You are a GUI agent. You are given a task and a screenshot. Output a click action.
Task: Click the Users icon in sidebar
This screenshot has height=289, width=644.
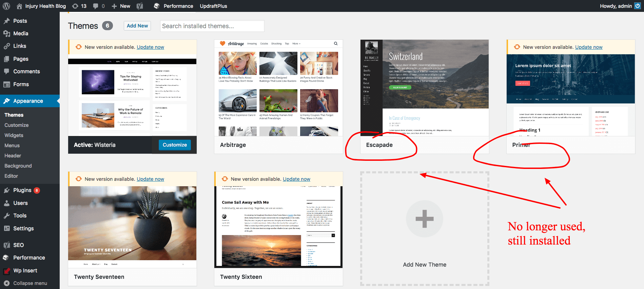(x=6, y=203)
